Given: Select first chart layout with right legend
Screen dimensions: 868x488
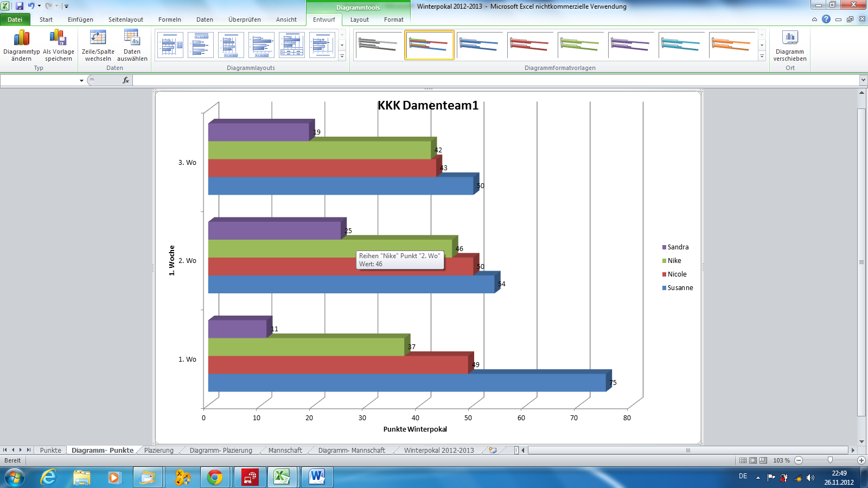Looking at the screenshot, I should (x=170, y=45).
